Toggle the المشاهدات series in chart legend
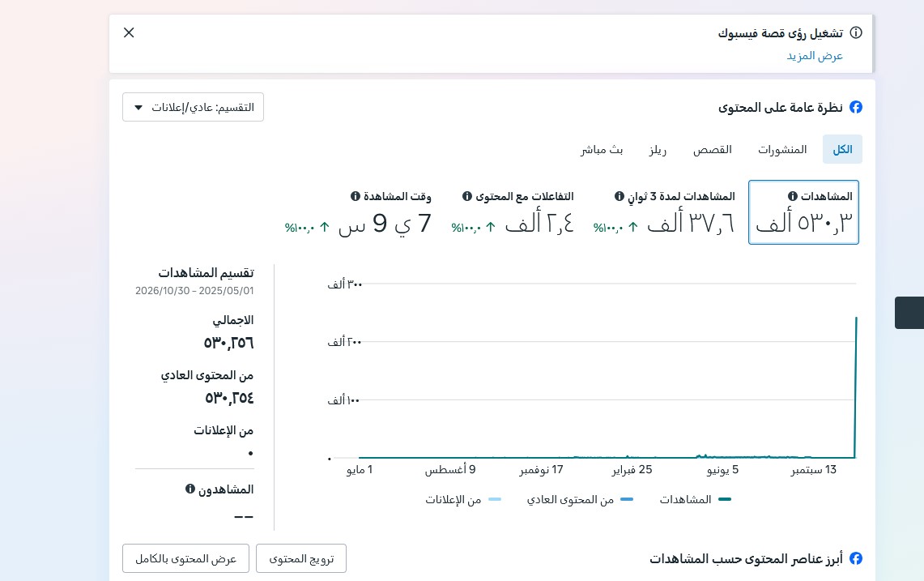 click(694, 500)
